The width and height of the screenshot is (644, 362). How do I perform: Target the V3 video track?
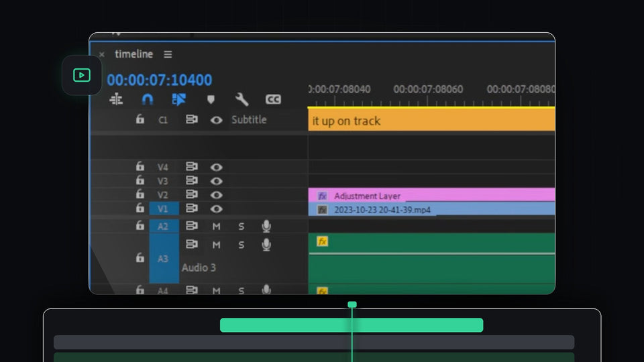point(162,181)
